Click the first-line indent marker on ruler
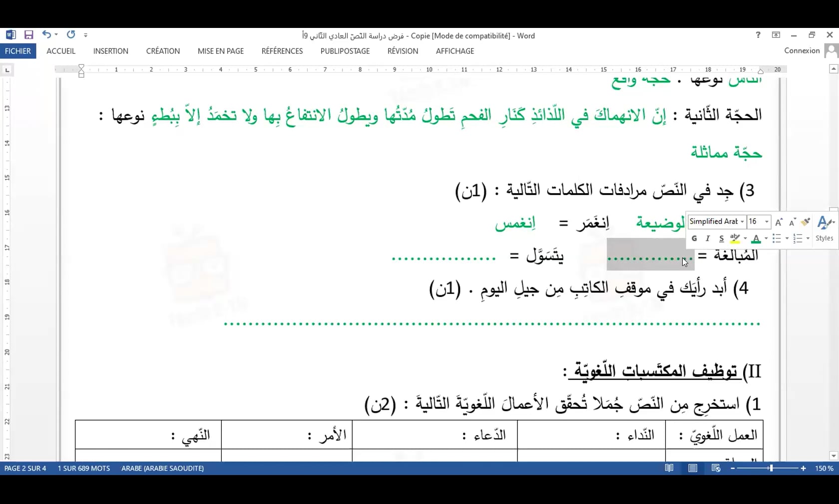This screenshot has height=504, width=839. [81, 67]
